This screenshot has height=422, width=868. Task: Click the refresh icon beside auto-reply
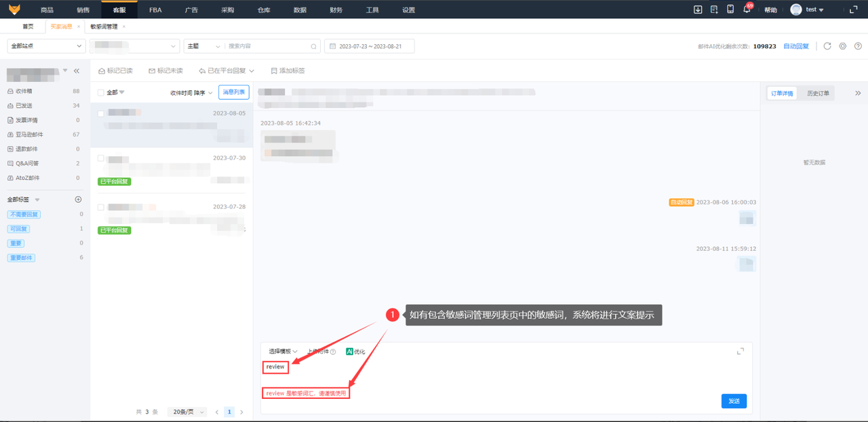[x=827, y=46]
